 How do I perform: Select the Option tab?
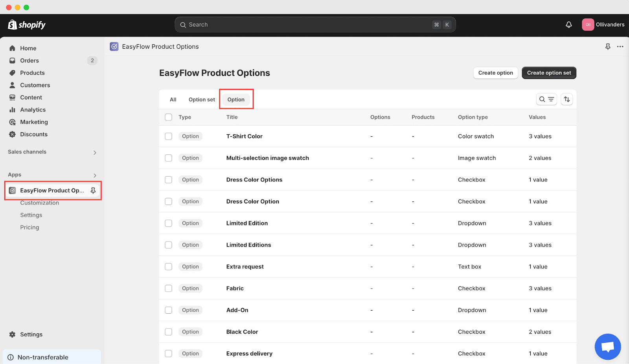click(236, 100)
